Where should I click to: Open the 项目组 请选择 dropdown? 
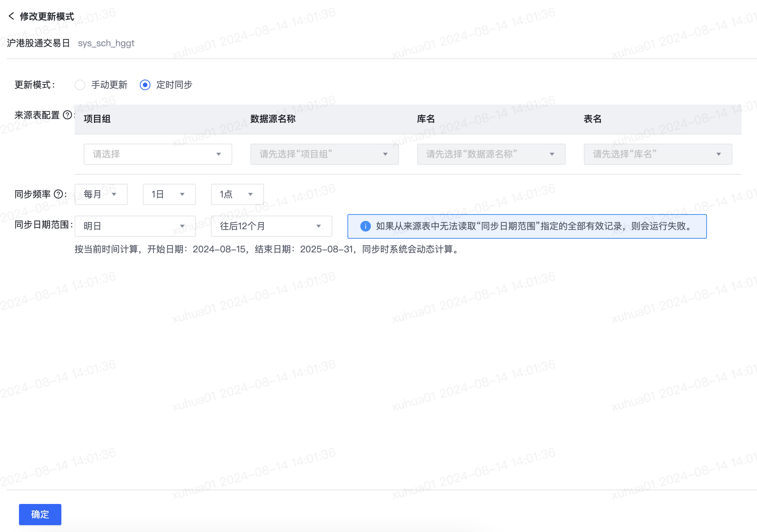(158, 154)
